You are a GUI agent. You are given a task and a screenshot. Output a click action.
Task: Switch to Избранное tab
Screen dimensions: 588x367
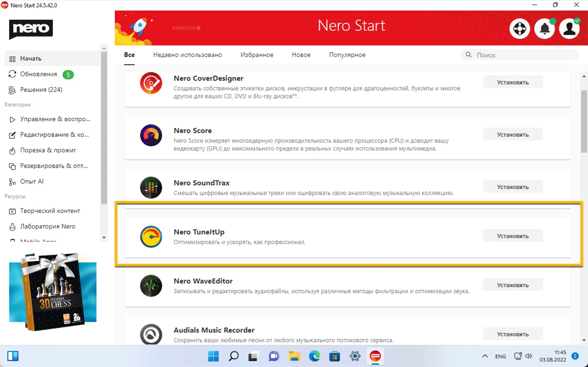257,55
